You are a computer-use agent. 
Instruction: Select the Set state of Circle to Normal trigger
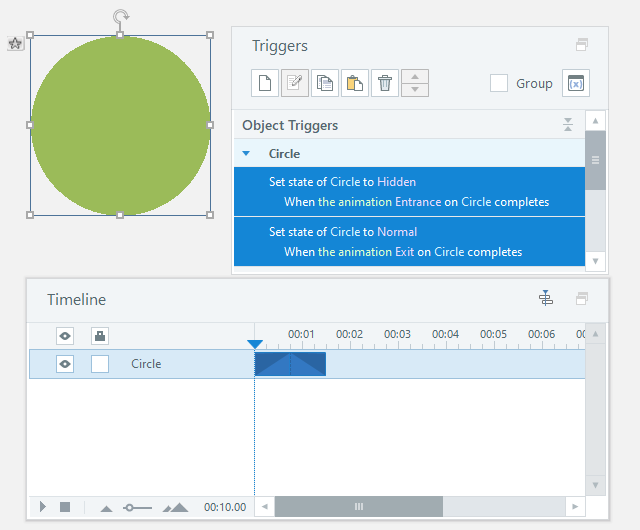(409, 241)
